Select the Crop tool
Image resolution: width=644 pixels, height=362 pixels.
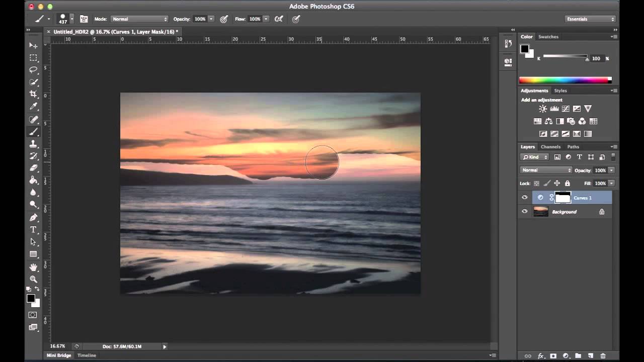[33, 94]
